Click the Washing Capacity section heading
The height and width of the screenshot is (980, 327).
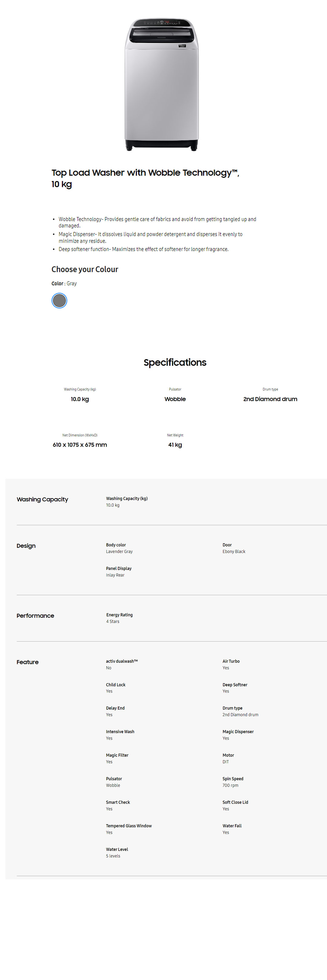42,499
